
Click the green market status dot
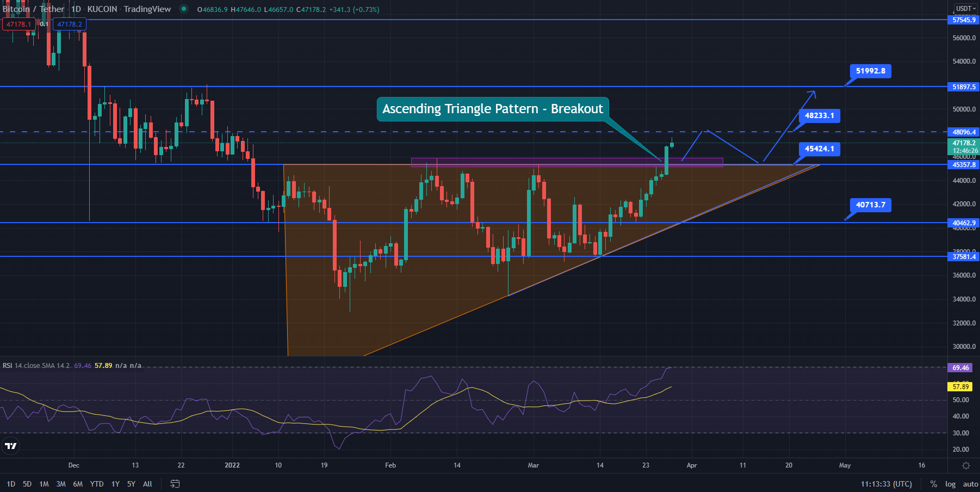click(184, 9)
